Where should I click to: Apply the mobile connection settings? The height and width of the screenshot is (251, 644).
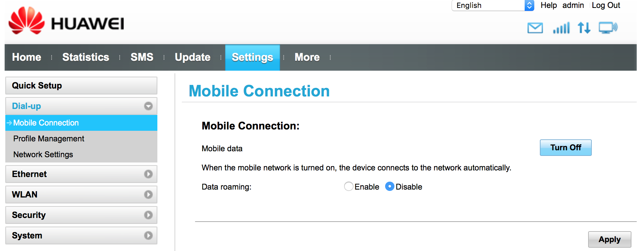click(x=610, y=239)
